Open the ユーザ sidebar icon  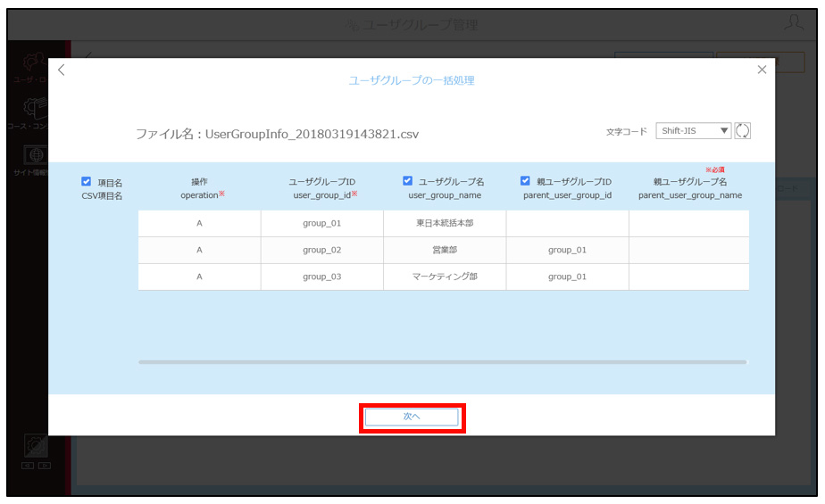(34, 62)
